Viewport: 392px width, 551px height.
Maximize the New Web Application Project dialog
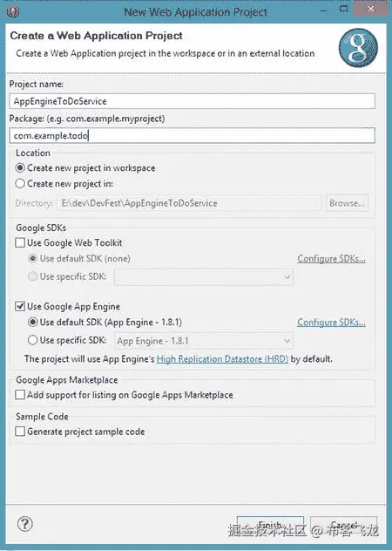(x=344, y=10)
